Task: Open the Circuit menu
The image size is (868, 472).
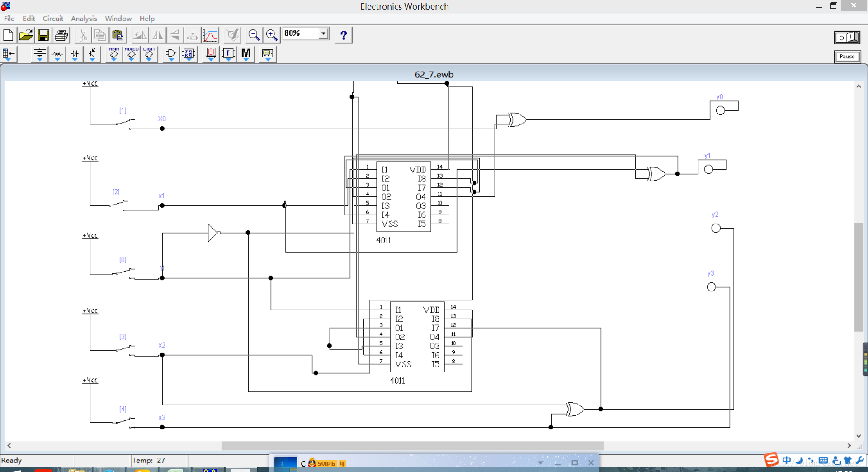Action: click(x=53, y=19)
